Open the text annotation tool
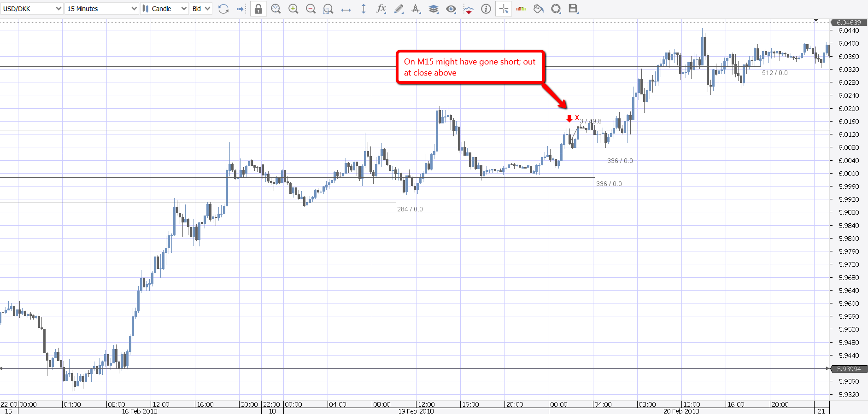 [416, 9]
